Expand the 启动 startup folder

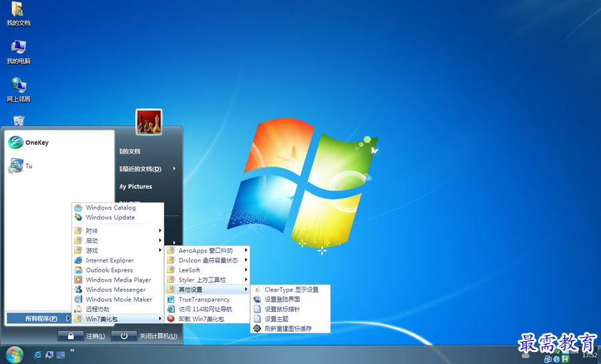(x=118, y=241)
